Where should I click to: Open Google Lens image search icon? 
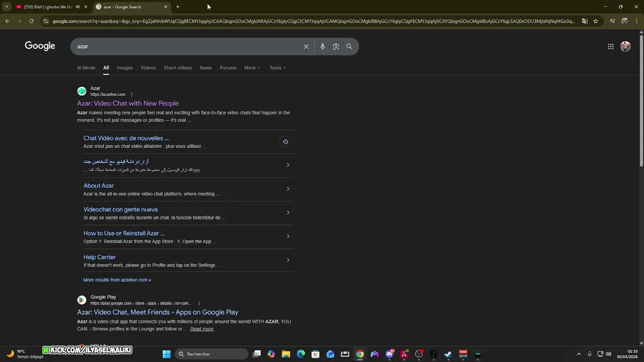(336, 46)
